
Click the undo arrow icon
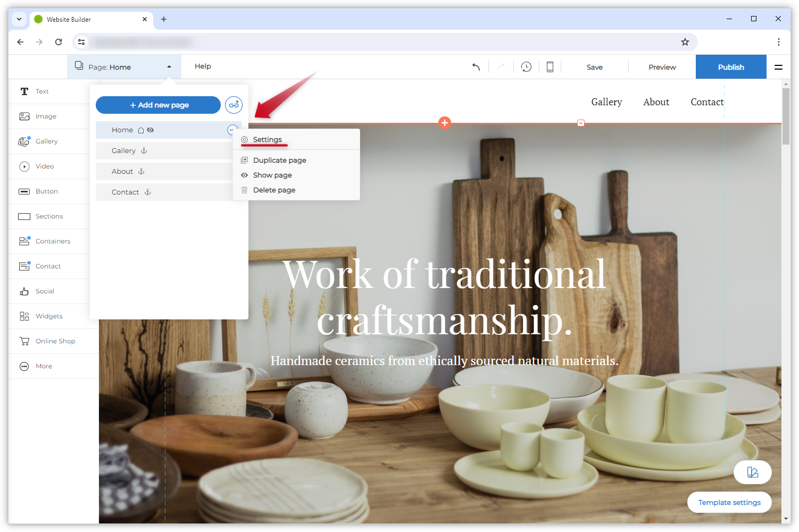pos(476,67)
